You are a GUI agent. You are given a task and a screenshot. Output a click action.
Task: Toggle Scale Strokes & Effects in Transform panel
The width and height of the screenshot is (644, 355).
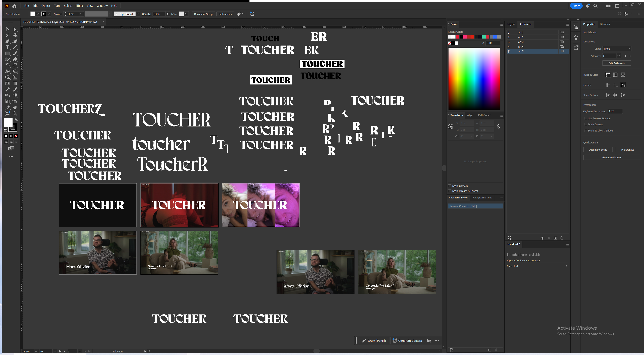coord(450,191)
